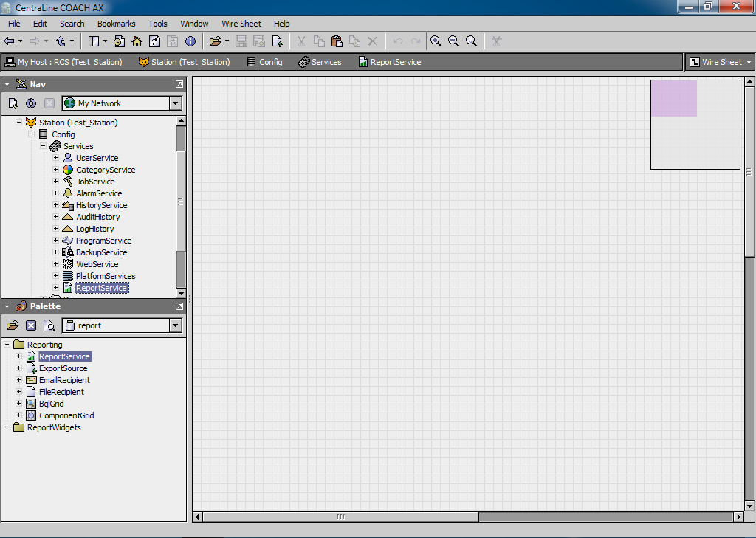Expand the ReportWidgets palette folder
The image size is (756, 538).
tap(7, 427)
